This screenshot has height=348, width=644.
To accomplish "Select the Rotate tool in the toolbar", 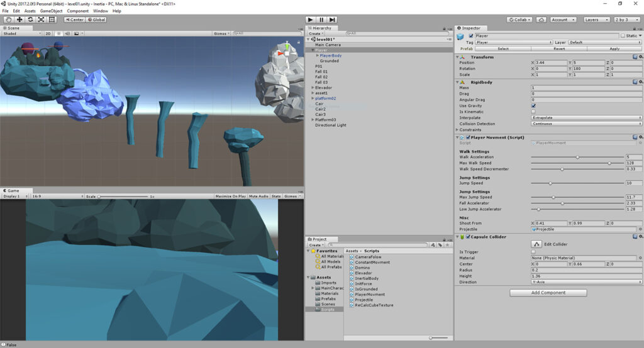I will (30, 19).
